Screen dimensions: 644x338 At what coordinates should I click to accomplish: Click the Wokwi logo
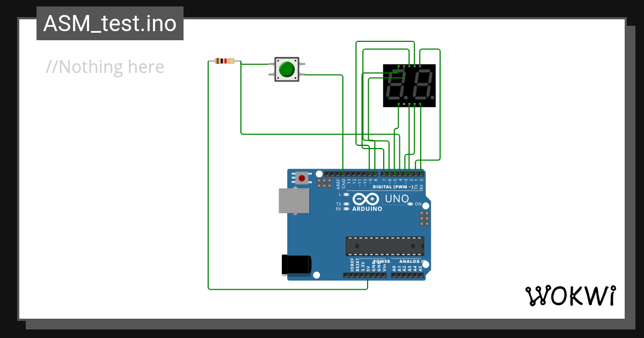pyautogui.click(x=572, y=295)
